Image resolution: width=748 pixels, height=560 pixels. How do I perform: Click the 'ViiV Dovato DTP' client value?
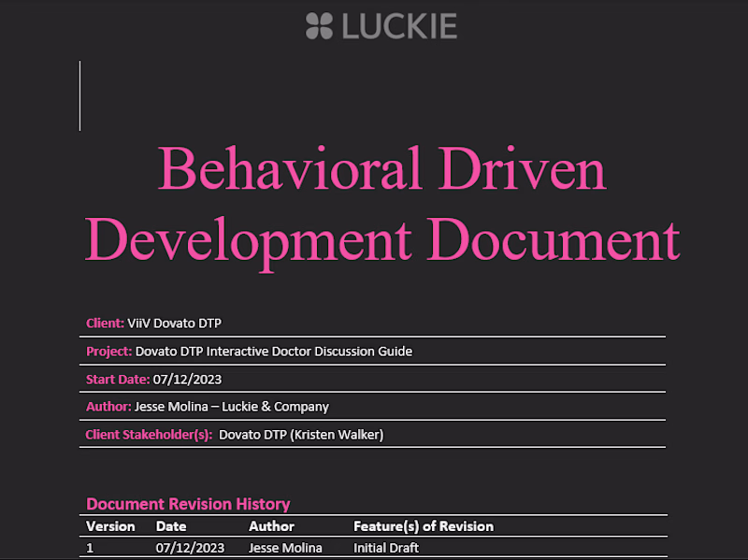click(x=174, y=323)
